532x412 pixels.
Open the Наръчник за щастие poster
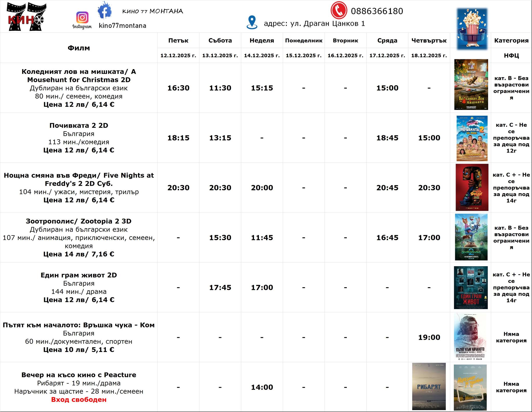click(470, 387)
